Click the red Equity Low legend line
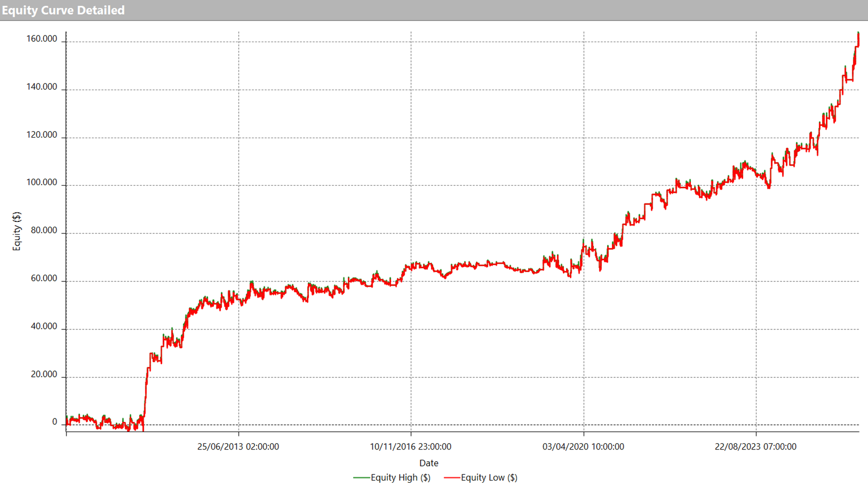The width and height of the screenshot is (868, 487). (452, 478)
